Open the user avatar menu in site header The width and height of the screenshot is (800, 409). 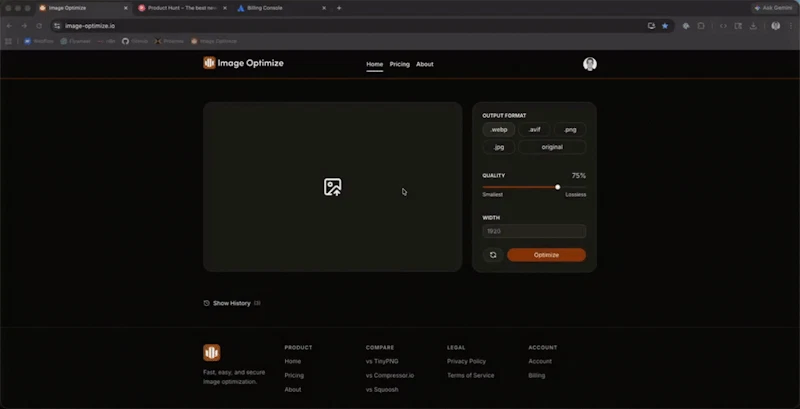point(590,64)
